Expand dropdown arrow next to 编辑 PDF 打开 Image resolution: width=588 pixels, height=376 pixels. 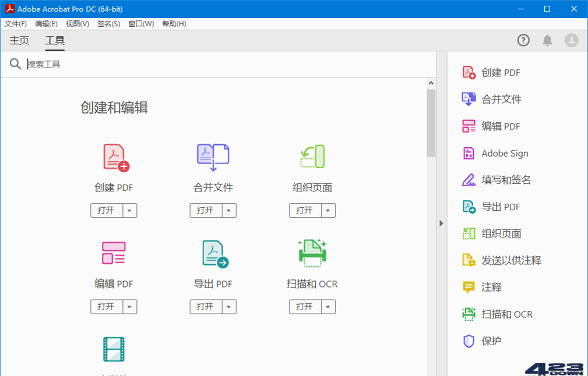[130, 307]
